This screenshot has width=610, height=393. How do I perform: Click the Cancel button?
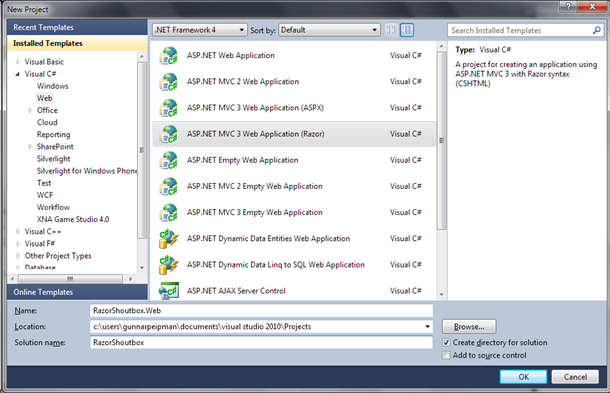575,377
